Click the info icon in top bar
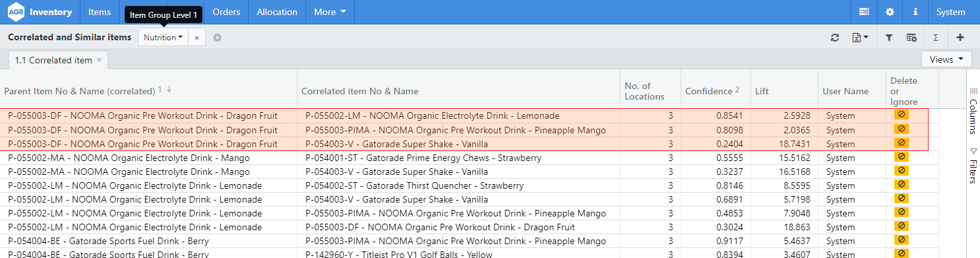 tap(915, 12)
